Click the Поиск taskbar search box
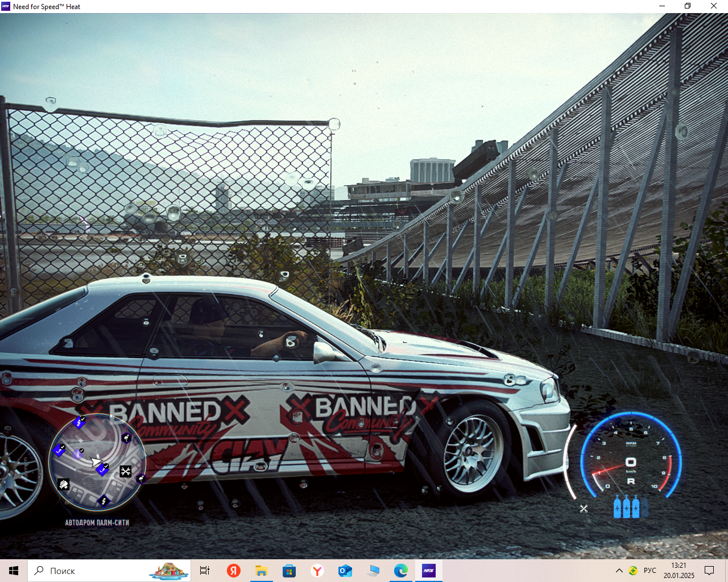 pos(109,571)
